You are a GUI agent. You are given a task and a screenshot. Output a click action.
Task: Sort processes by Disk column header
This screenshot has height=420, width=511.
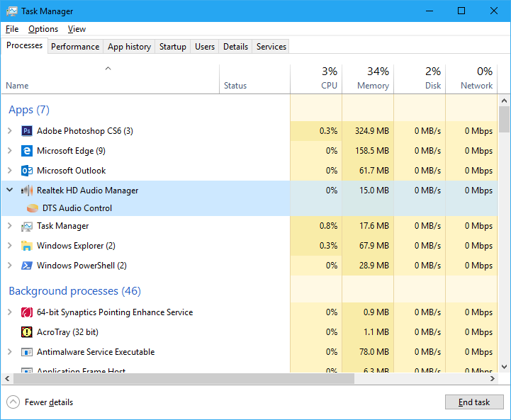pyautogui.click(x=420, y=79)
